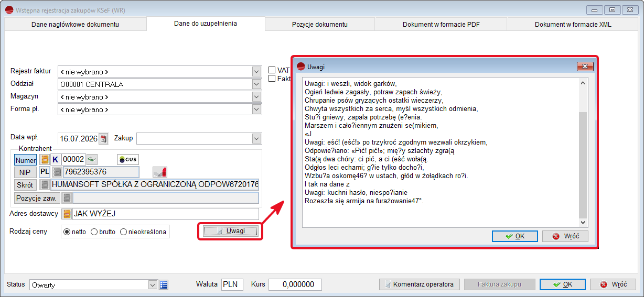Click the blue list icon next to Status
The width and height of the screenshot is (644, 297).
pos(164,284)
